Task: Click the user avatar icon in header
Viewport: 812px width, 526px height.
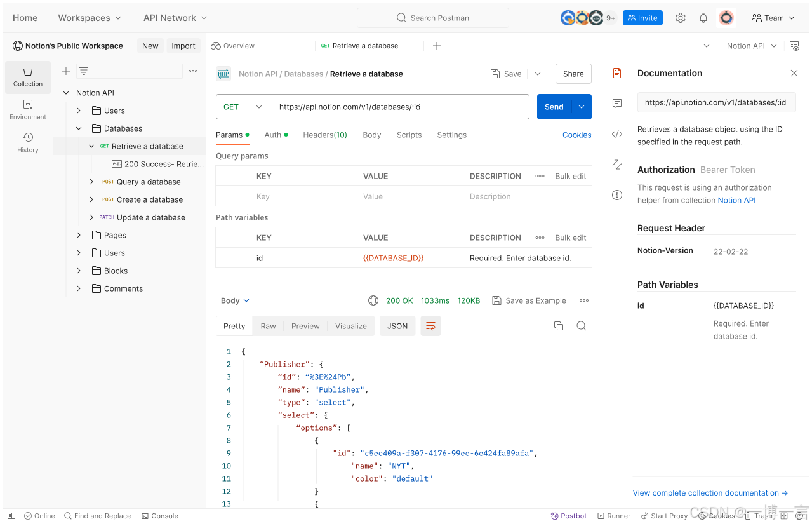Action: coord(726,18)
